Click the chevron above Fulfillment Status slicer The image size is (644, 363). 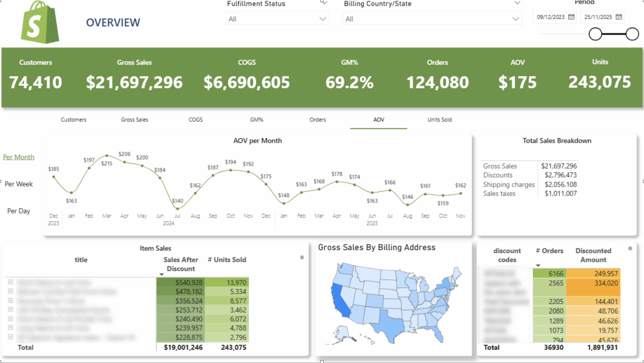[x=325, y=3]
